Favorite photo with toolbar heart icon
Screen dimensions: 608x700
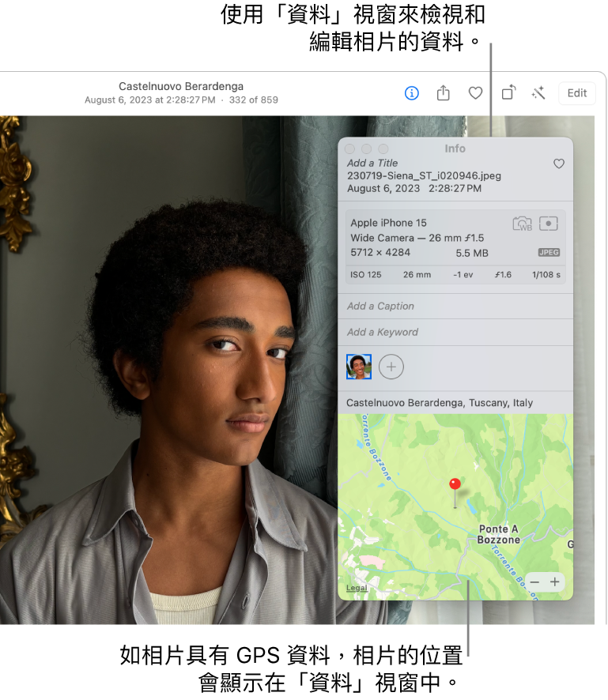click(x=475, y=93)
